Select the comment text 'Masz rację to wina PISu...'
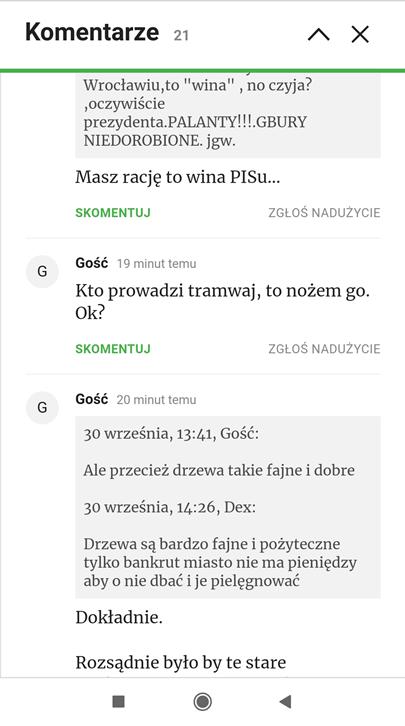The width and height of the screenshot is (405, 726). tap(178, 177)
